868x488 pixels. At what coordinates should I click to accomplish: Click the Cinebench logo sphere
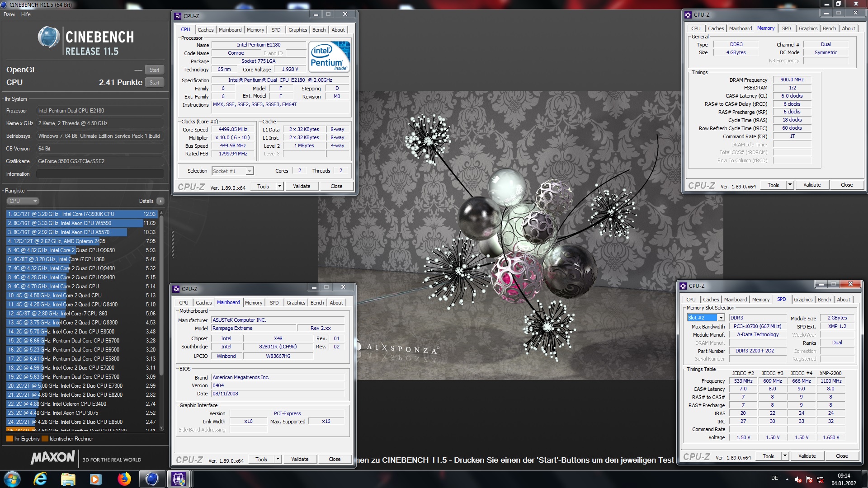point(49,37)
